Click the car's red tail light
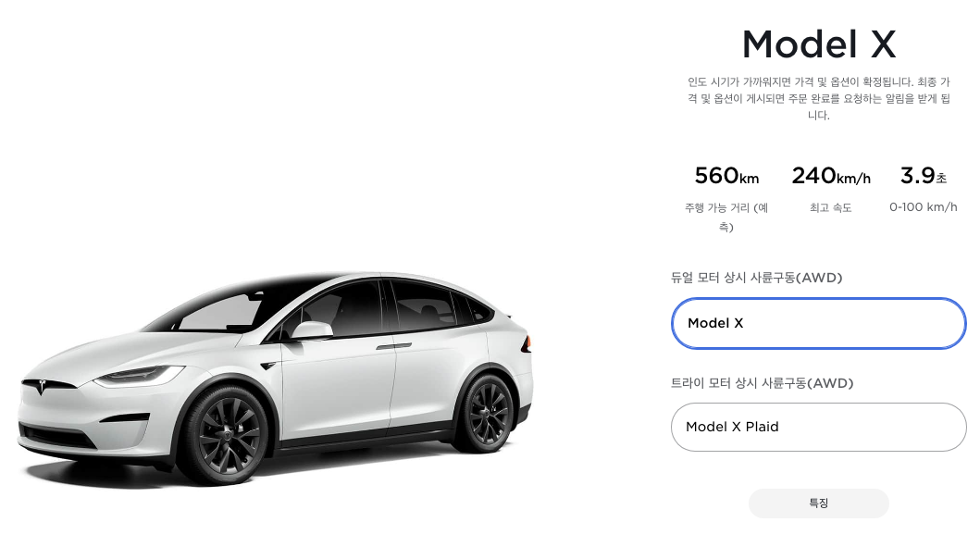The width and height of the screenshot is (980, 547). click(x=527, y=343)
